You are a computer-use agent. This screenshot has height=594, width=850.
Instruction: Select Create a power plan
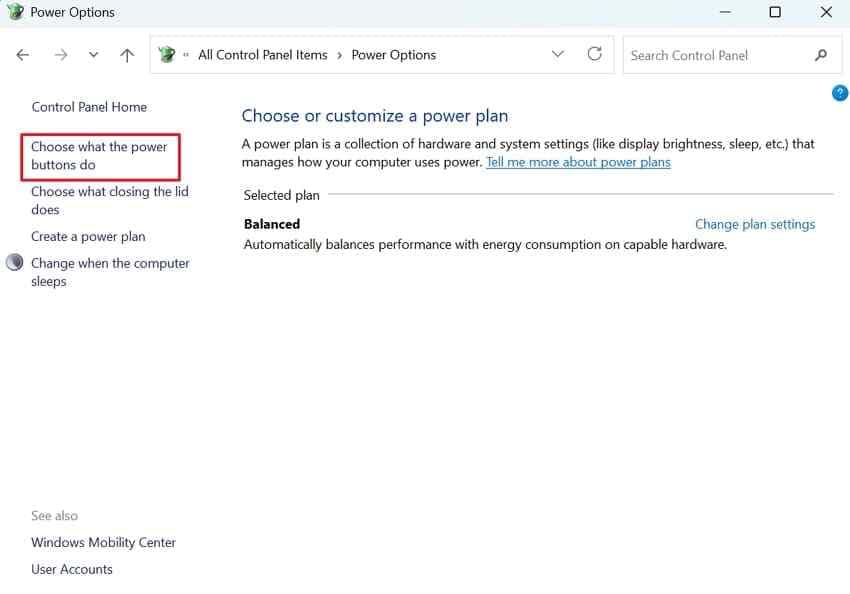click(88, 236)
